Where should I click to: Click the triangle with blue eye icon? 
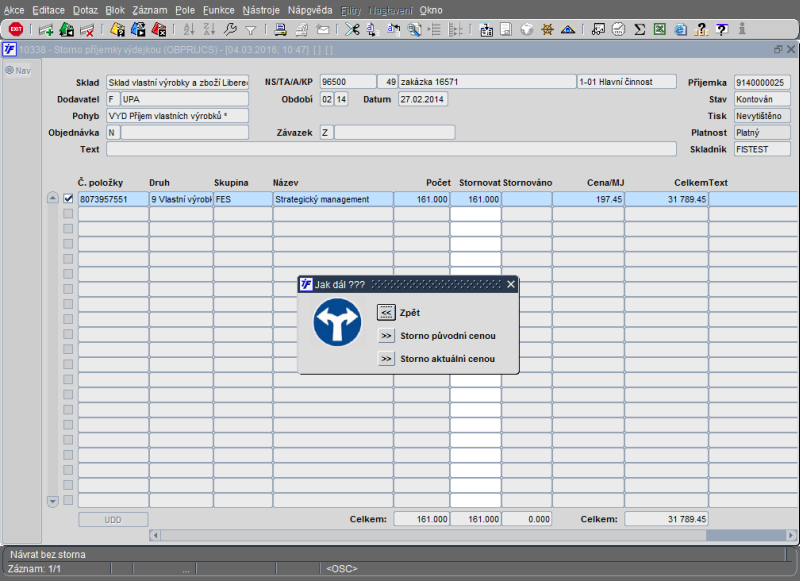point(568,30)
